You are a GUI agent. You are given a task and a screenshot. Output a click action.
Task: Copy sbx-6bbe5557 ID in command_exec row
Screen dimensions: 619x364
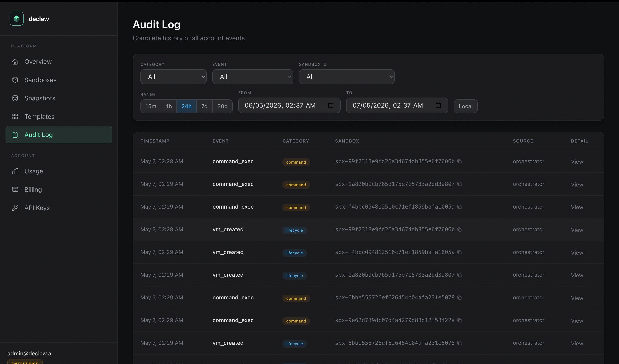click(460, 298)
